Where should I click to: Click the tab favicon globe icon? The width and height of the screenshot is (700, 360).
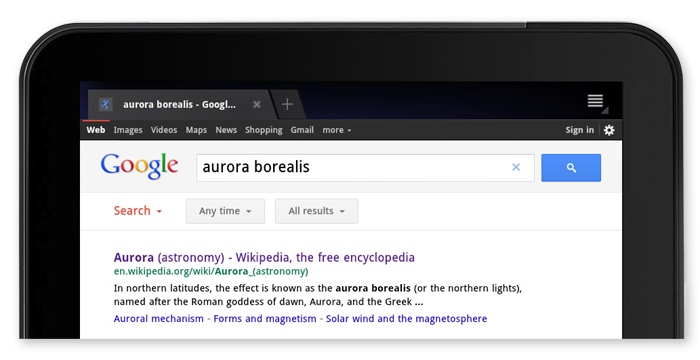[x=105, y=105]
